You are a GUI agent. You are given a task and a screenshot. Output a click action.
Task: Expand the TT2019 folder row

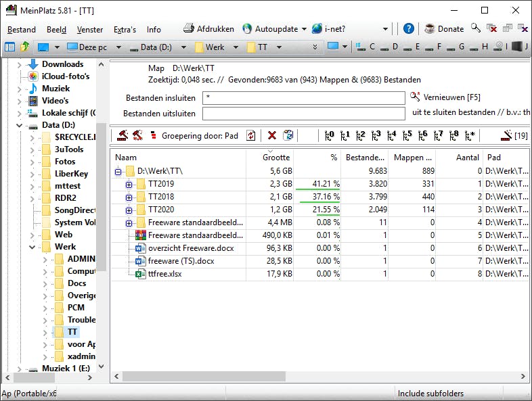(x=129, y=185)
